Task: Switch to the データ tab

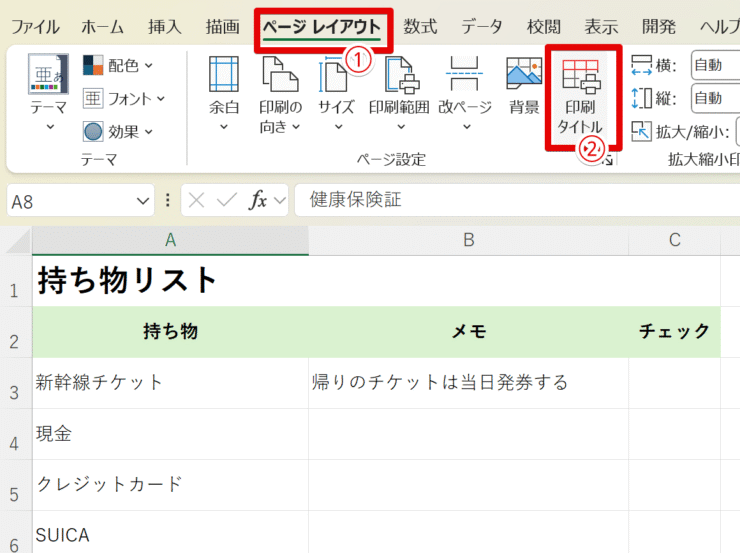Action: (x=482, y=27)
